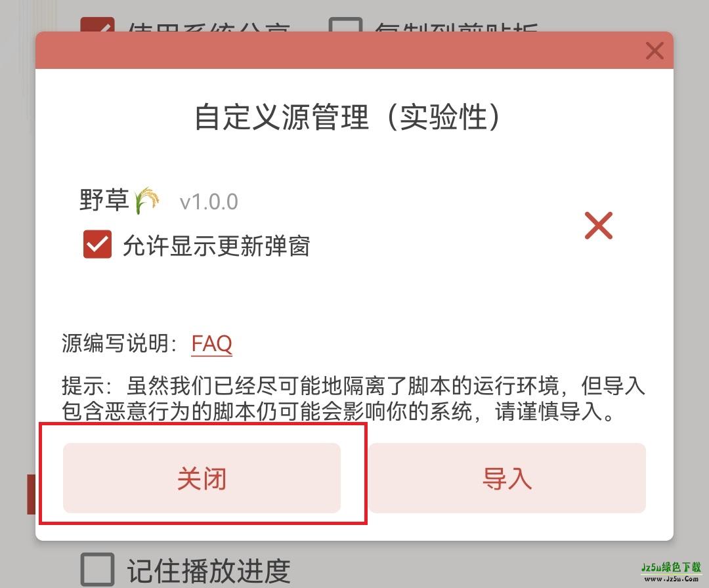The image size is (709, 588).
Task: Remove the 野草 source with red X
Action: 598,225
